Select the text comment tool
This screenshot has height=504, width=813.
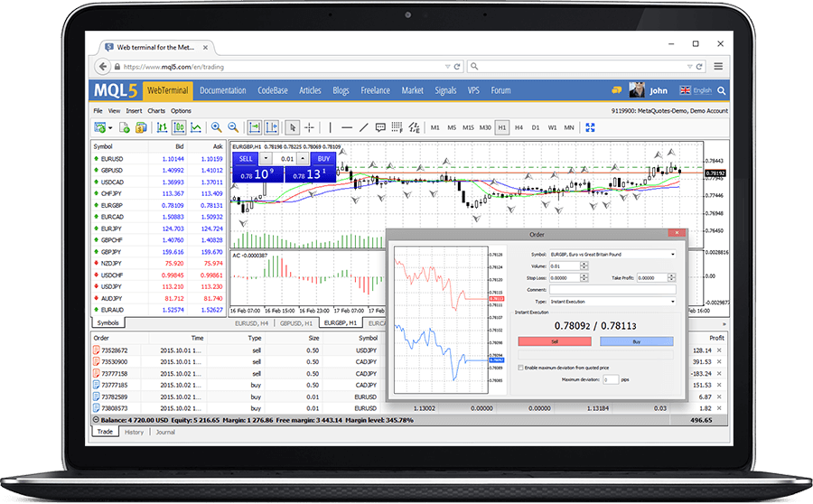click(x=380, y=127)
